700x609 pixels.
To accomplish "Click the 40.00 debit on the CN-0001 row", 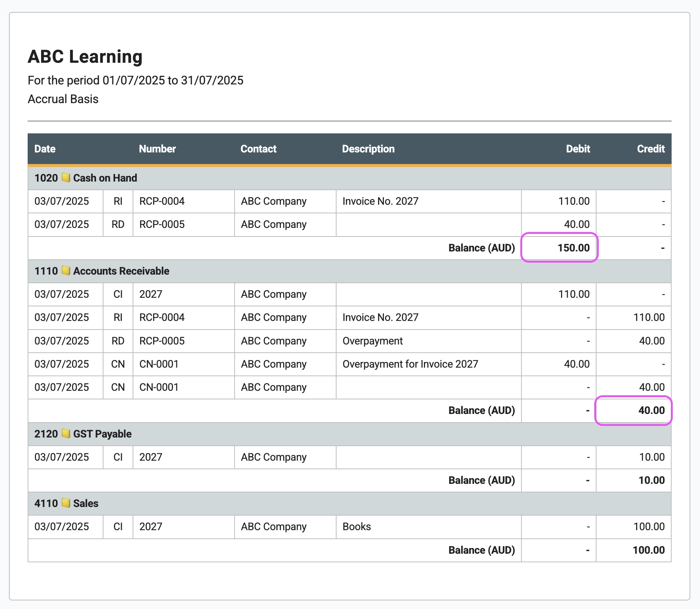I will point(577,364).
